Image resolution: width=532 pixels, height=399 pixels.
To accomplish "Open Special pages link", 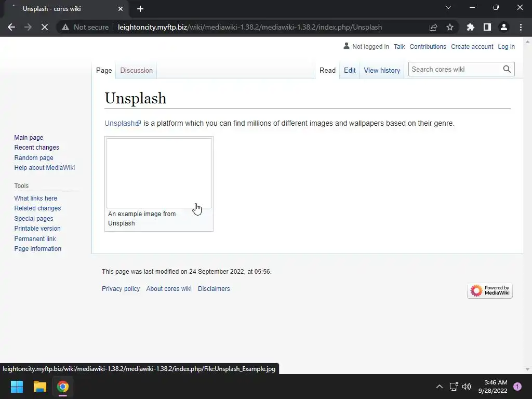I will tap(34, 219).
